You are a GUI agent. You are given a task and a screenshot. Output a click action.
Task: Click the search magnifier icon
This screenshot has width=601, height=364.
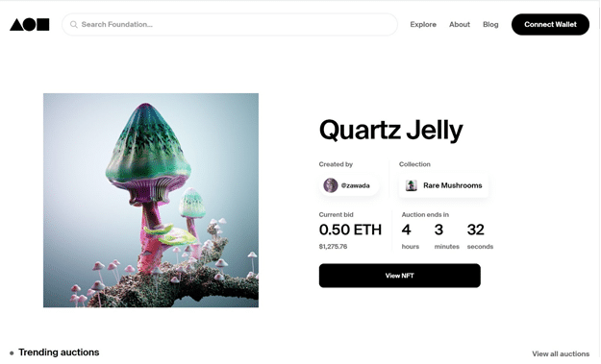point(74,25)
